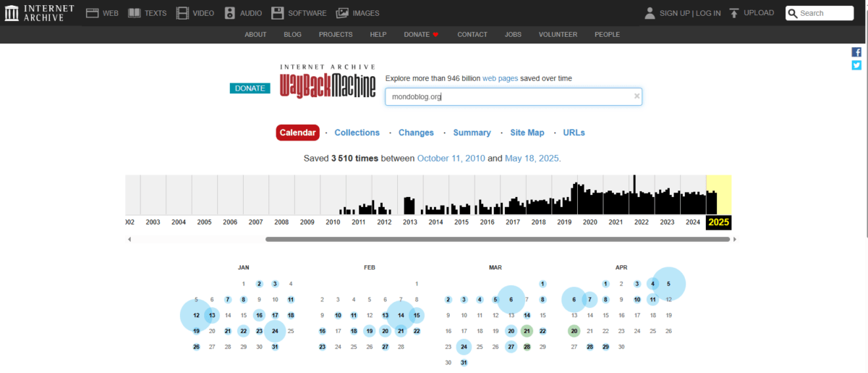Screen dimensions: 868x373
Task: Open the April 6 snapshot bubble
Action: tap(574, 299)
